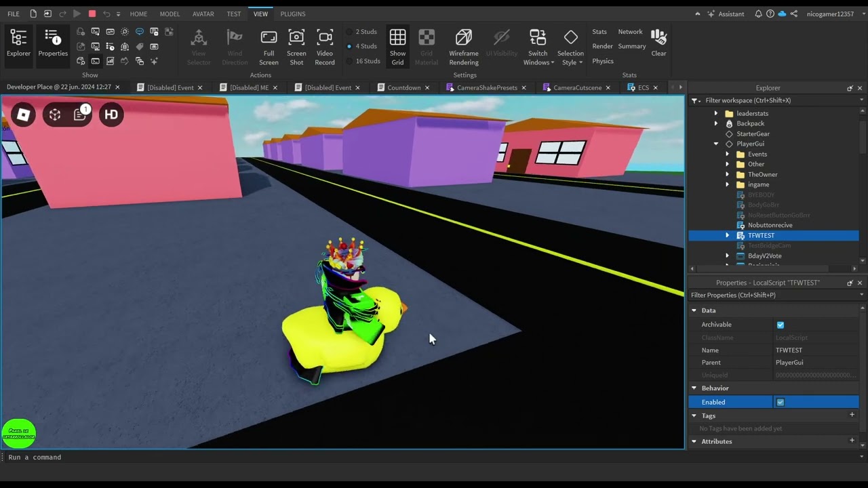This screenshot has height=488, width=868.
Task: Click the Filter Properties search field
Action: click(773, 296)
